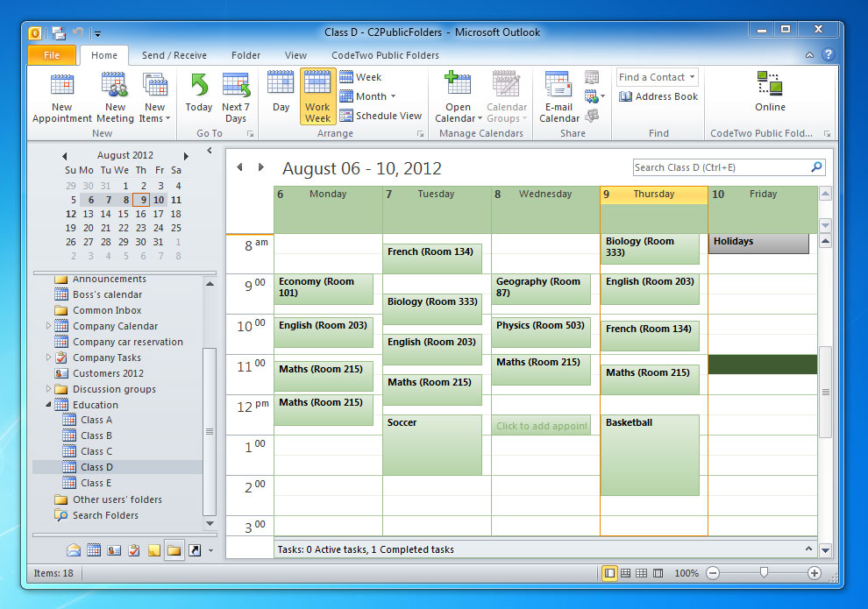Image resolution: width=868 pixels, height=609 pixels.
Task: Open Outlook Help
Action: click(x=829, y=54)
